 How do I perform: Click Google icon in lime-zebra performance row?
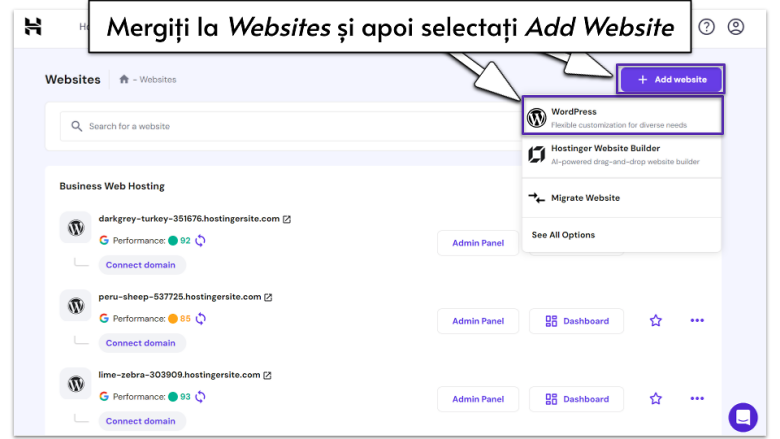click(x=104, y=397)
